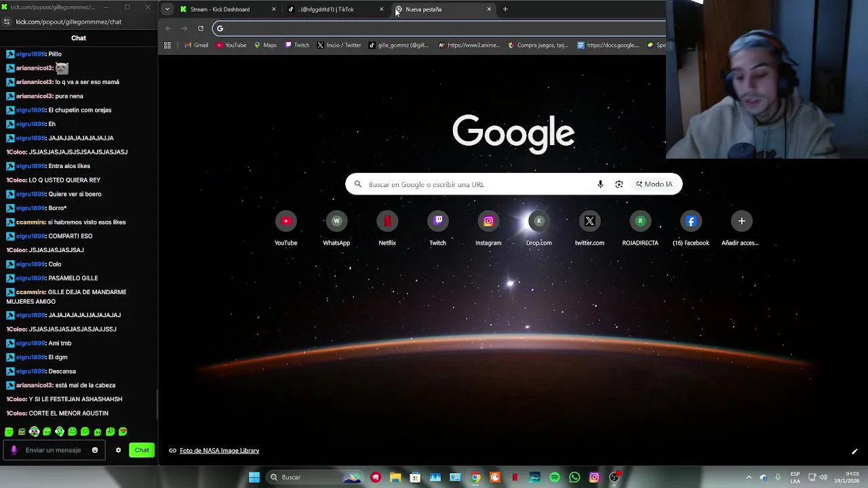Click the green Chat send button
Image resolution: width=868 pixels, height=488 pixels.
pos(142,450)
